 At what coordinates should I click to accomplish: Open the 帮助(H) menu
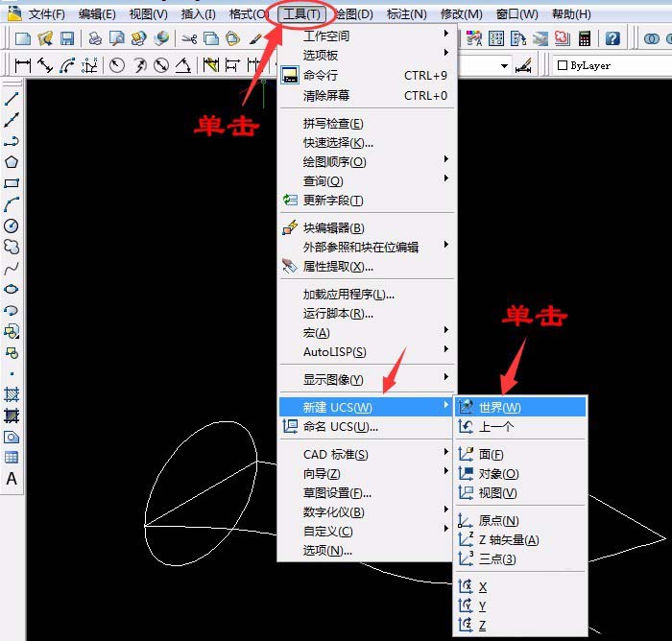point(572,14)
